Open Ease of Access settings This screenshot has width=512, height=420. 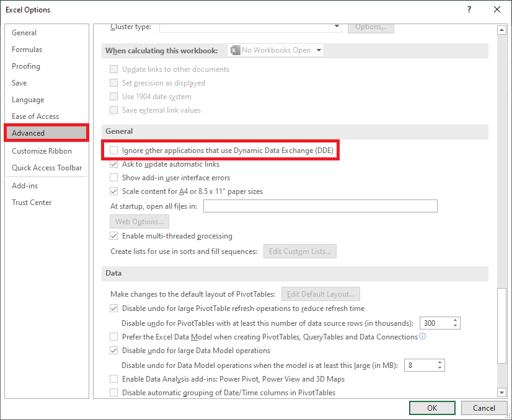click(x=35, y=116)
